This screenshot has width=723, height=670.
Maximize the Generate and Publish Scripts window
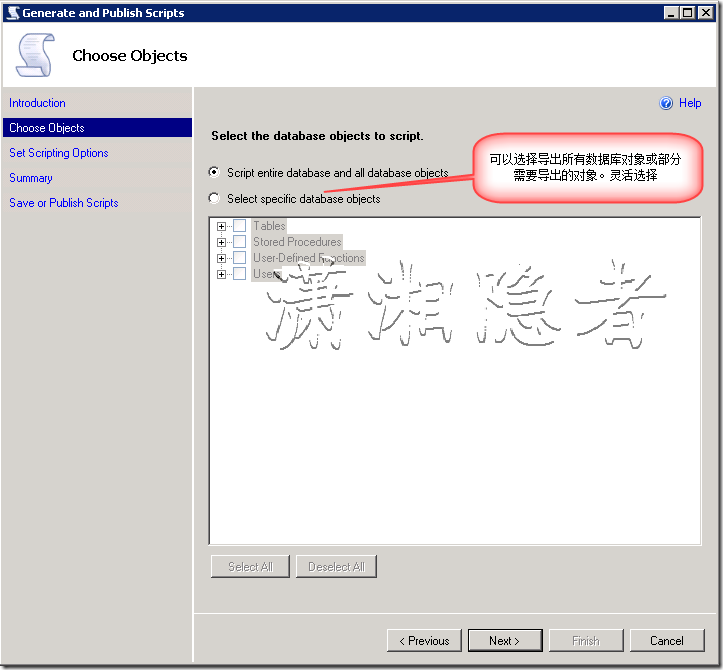[x=687, y=13]
